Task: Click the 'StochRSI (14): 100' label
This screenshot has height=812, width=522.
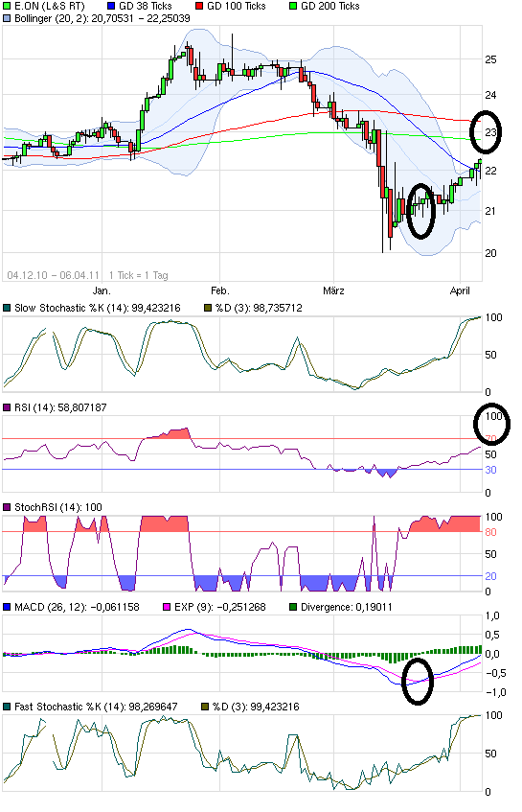Action: tap(57, 507)
